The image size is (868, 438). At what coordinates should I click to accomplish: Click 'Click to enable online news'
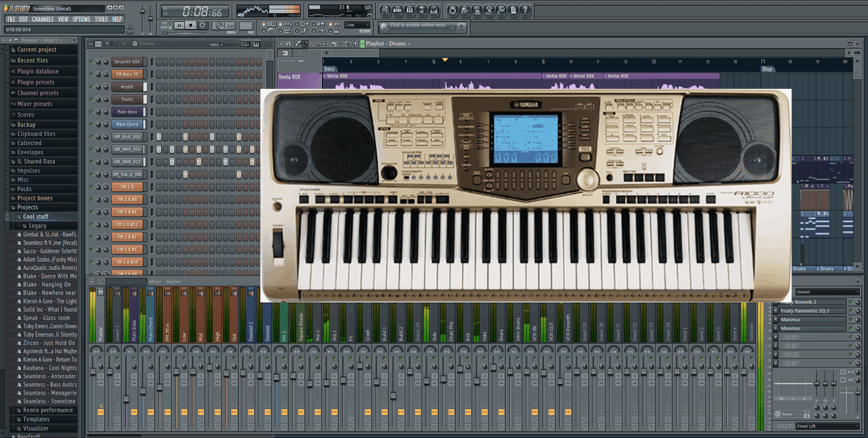click(417, 25)
